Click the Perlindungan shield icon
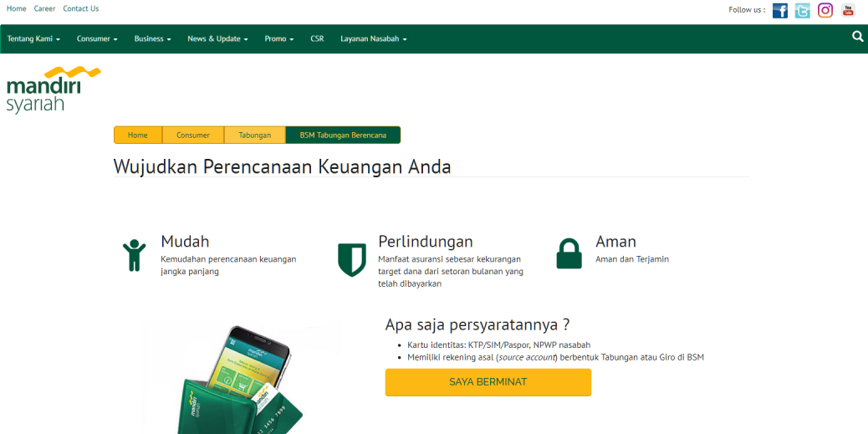Viewport: 868px width, 434px height. 352,259
